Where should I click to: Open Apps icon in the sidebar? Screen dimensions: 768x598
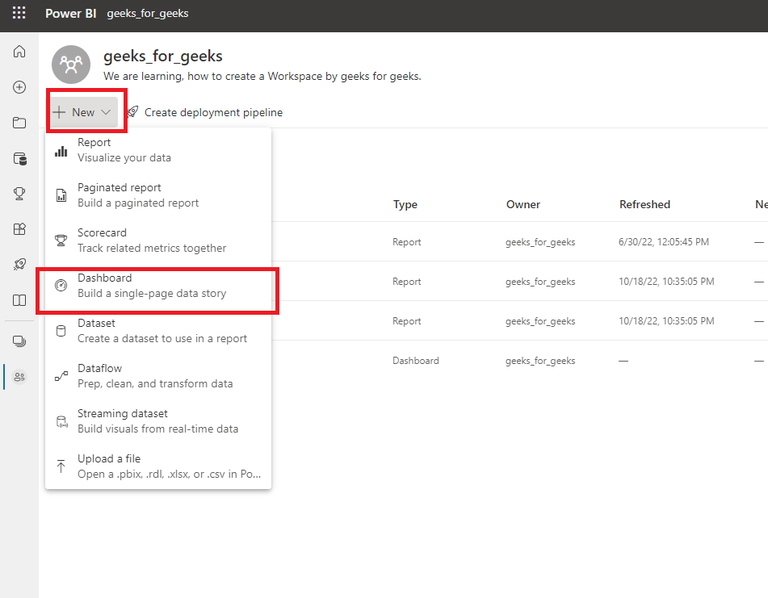click(x=19, y=229)
